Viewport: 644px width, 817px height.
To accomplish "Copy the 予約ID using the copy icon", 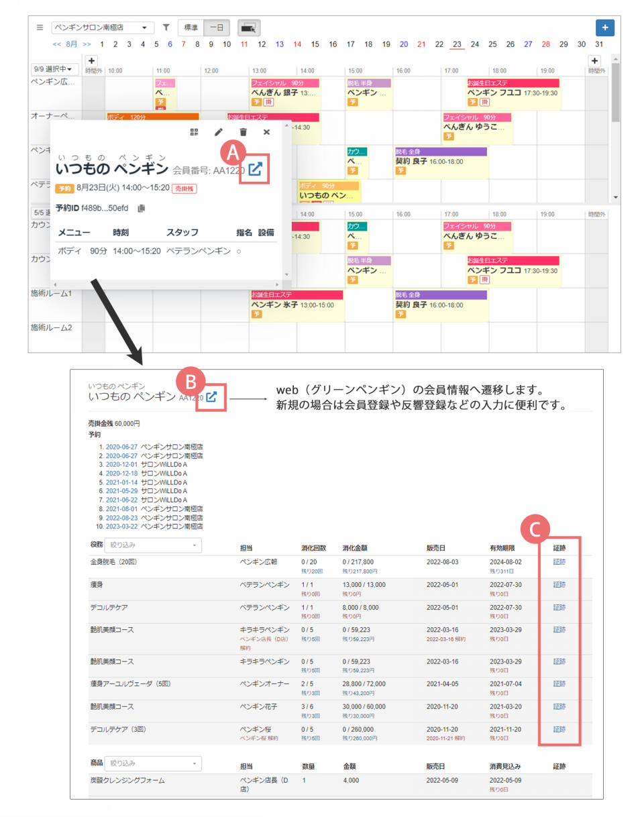I will tap(141, 207).
